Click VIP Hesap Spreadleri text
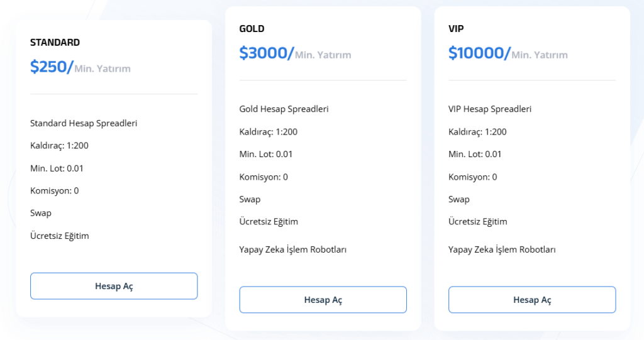The width and height of the screenshot is (644, 340). [x=489, y=109]
